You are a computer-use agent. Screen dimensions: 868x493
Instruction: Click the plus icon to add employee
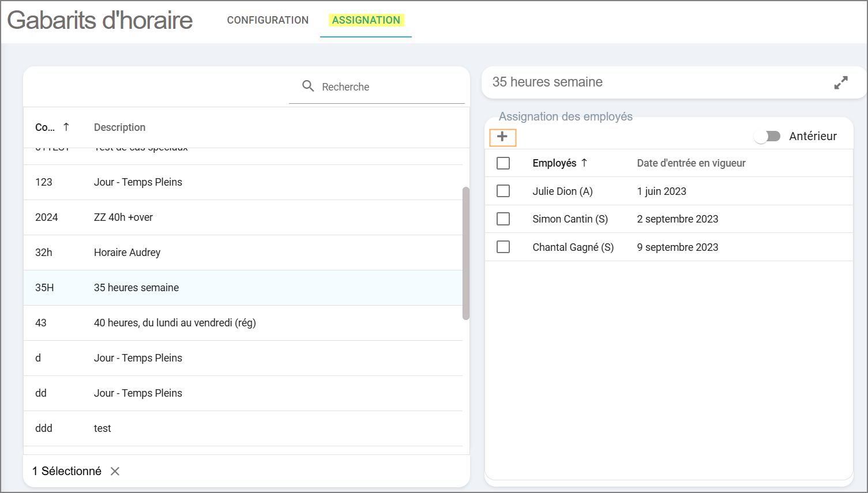click(502, 137)
